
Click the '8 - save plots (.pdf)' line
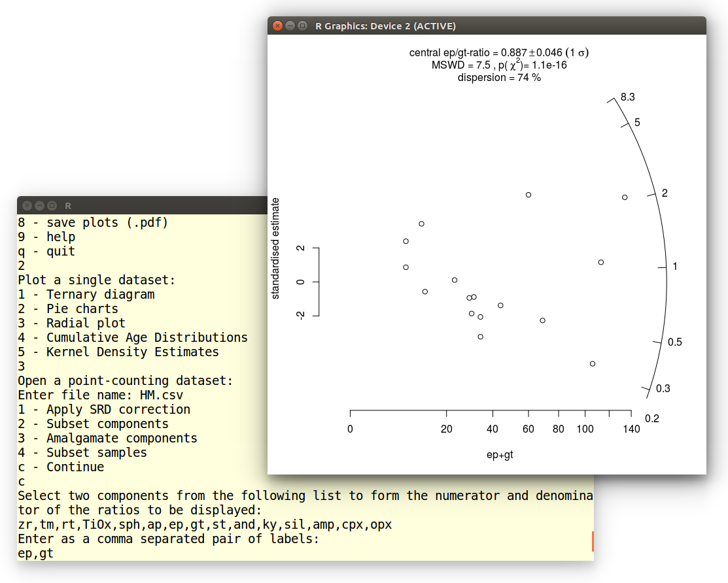pos(93,223)
